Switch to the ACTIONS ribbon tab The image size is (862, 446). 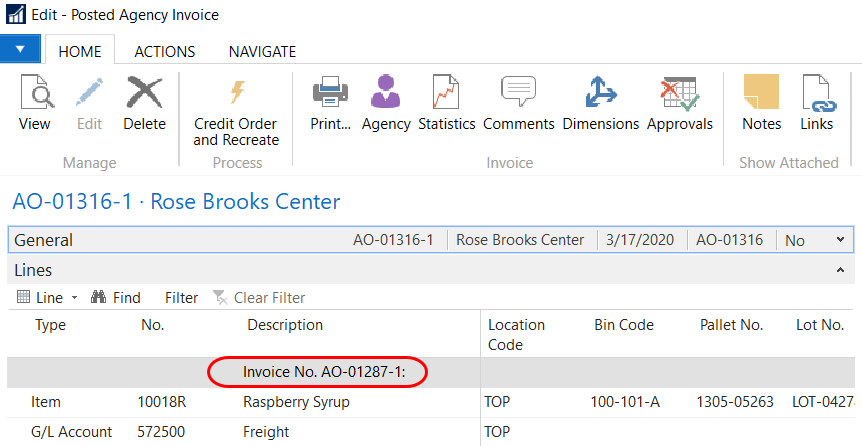tap(164, 51)
